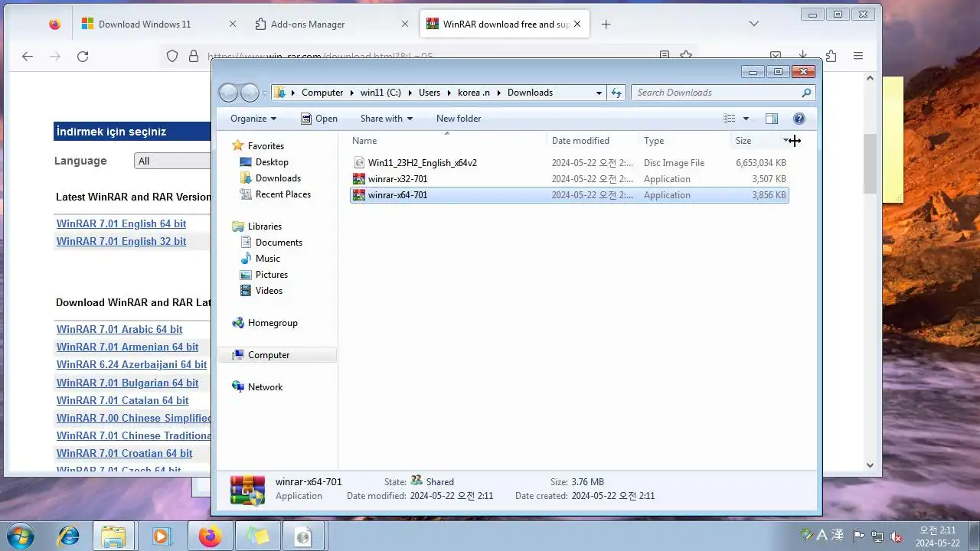Open the WinRAR 7.01 Arabic 64 bit link

click(x=119, y=329)
